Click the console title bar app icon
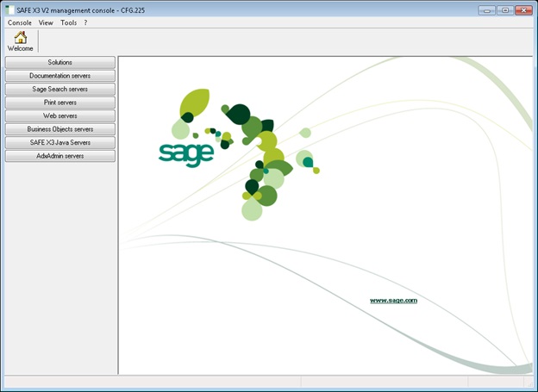538x392 pixels. tap(10, 10)
